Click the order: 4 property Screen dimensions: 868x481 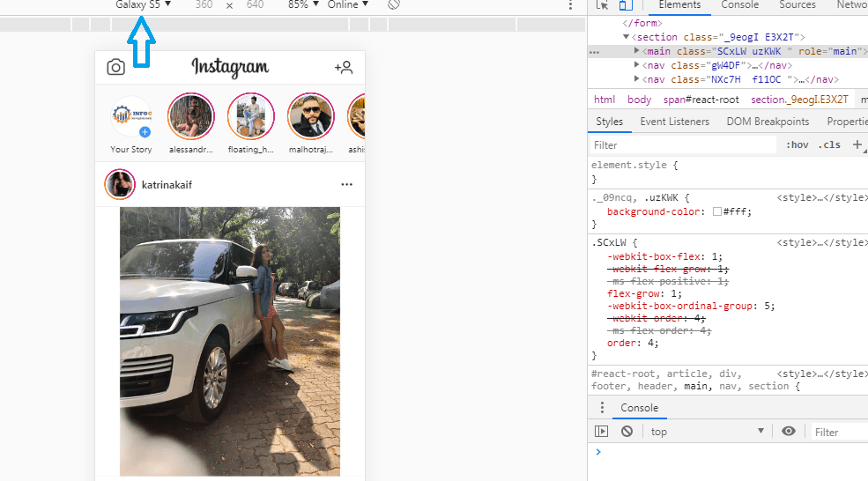tap(633, 343)
